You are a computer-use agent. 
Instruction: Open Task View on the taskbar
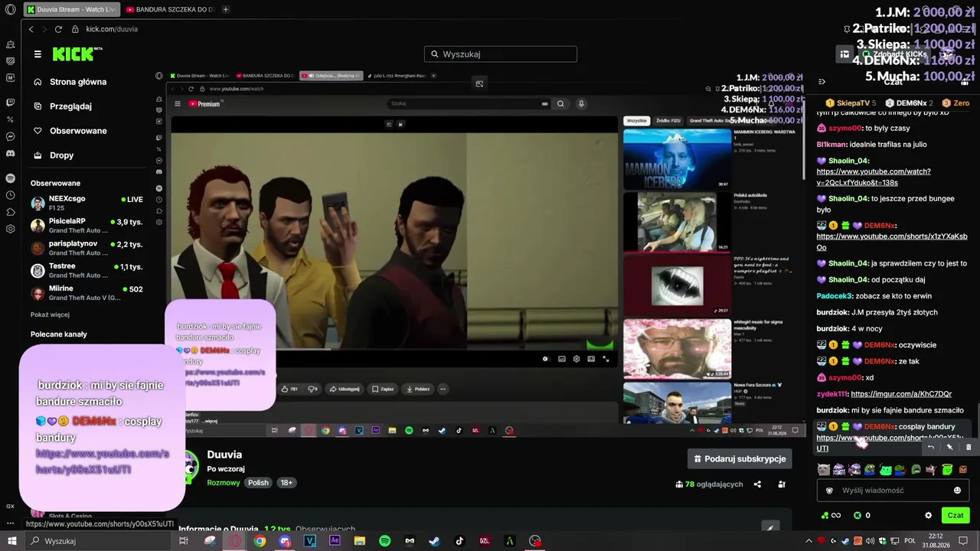(x=184, y=541)
